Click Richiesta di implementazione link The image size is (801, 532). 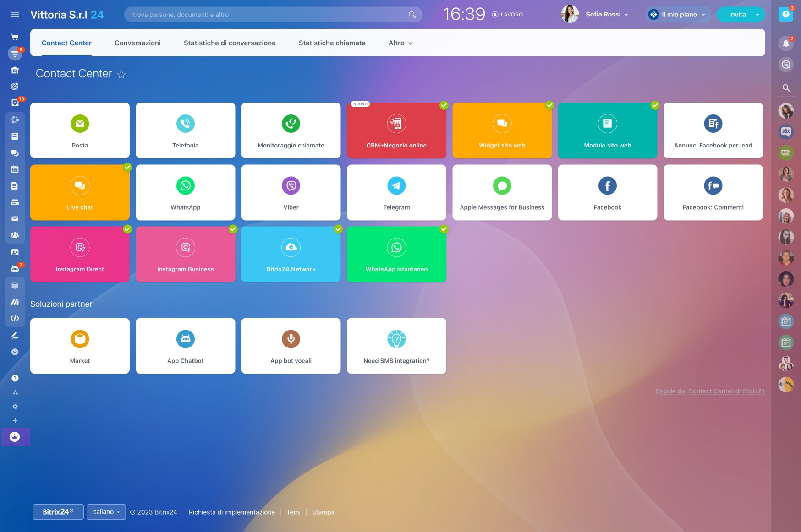click(232, 512)
